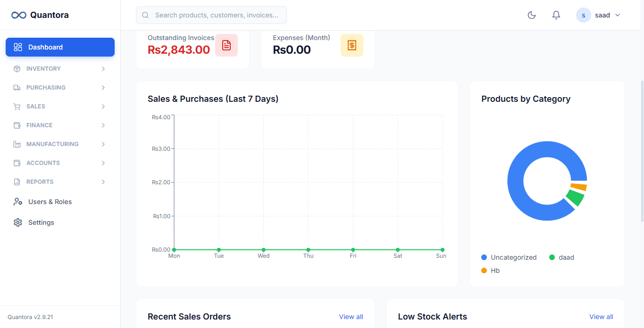The image size is (644, 328).
Task: Click the Sales & Purchases chart title
Action: tap(213, 99)
